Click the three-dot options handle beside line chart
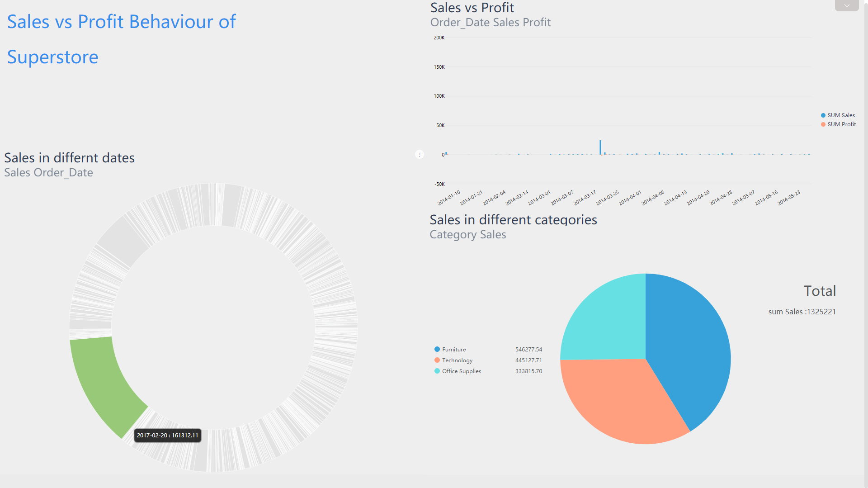This screenshot has width=868, height=488. point(420,155)
